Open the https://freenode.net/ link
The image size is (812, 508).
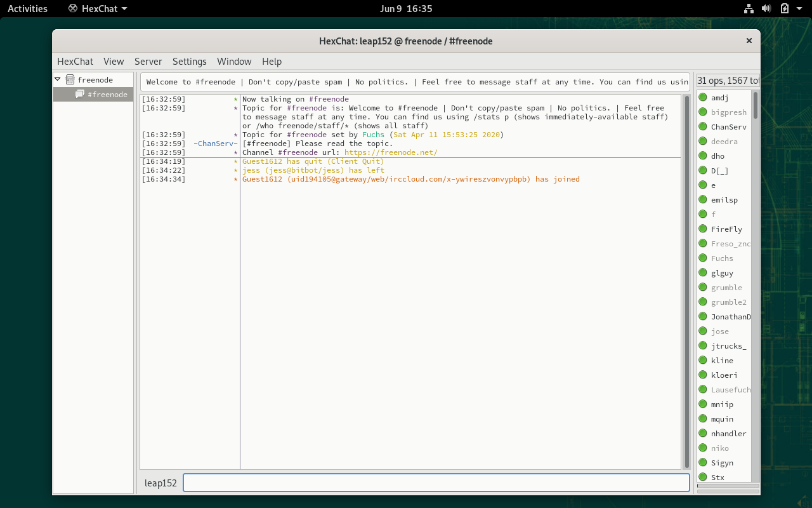tap(391, 152)
